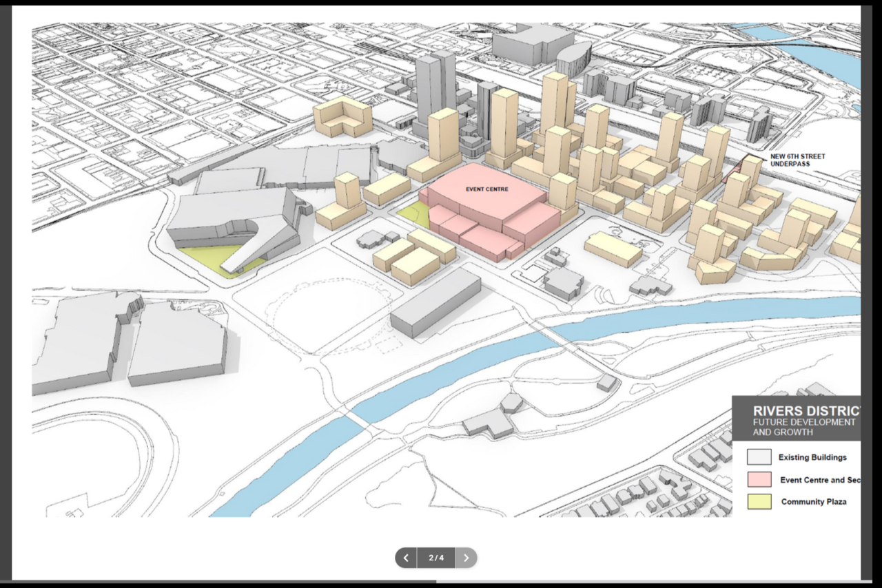The width and height of the screenshot is (882, 588).
Task: Select the pink Event Centre legend swatch
Action: click(759, 480)
